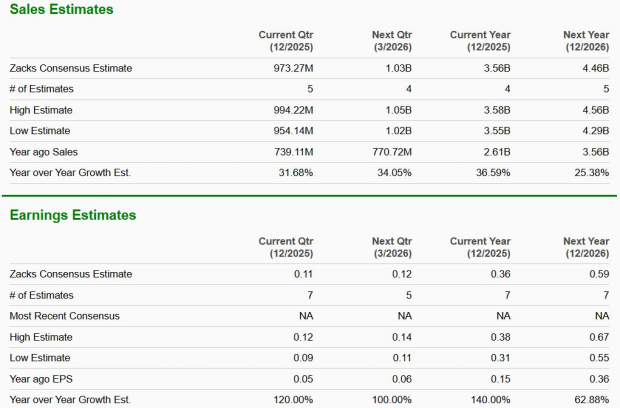Click EPS High Estimate 0.67
Image resolution: width=620 pixels, height=408 pixels.
599,337
